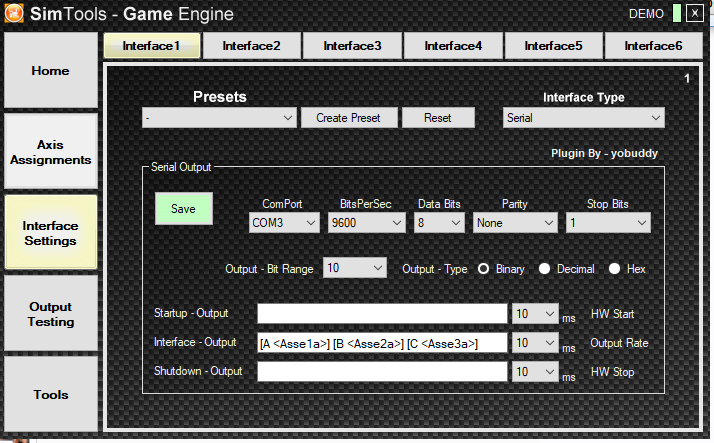Screen dimensions: 714x443
Task: Click the Reset button
Action: pyautogui.click(x=438, y=118)
